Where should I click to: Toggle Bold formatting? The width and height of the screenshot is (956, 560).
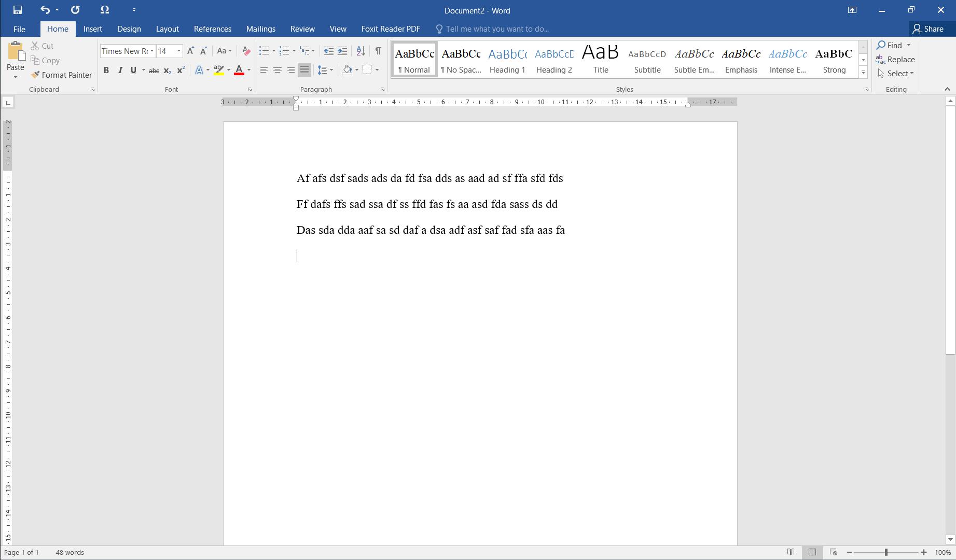106,71
